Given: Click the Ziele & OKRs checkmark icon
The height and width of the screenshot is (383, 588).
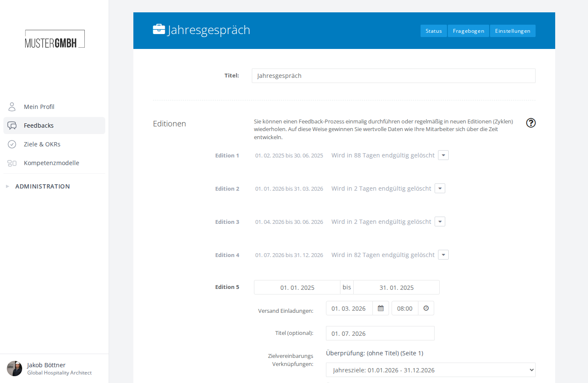Looking at the screenshot, I should point(12,144).
